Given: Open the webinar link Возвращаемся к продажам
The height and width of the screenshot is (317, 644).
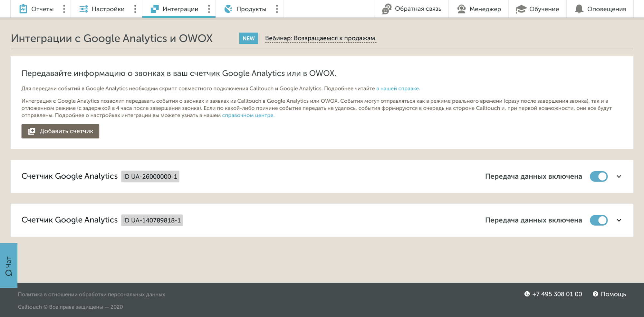Looking at the screenshot, I should 321,38.
